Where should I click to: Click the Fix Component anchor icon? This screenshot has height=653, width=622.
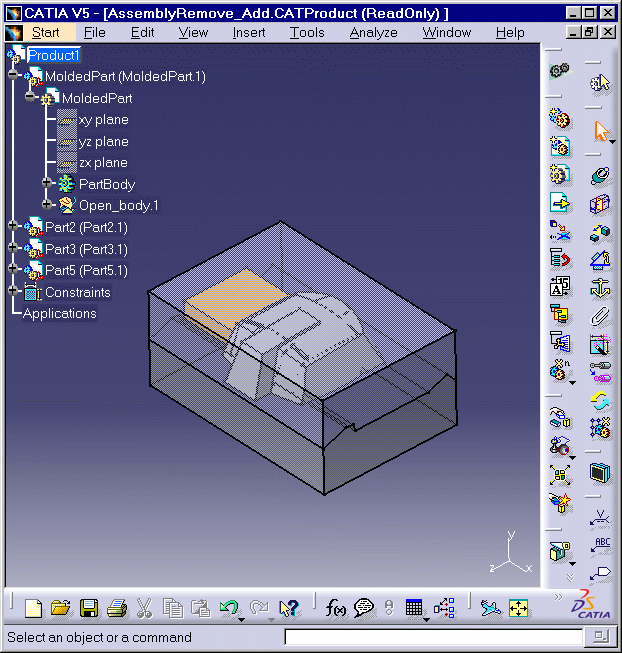click(x=600, y=288)
